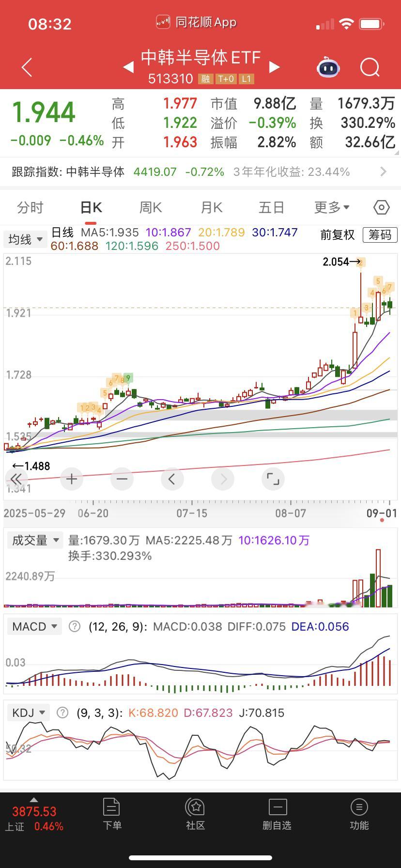Screen dimensions: 401x868
Task: Tap the 1.488 low price marker
Action: (x=31, y=466)
